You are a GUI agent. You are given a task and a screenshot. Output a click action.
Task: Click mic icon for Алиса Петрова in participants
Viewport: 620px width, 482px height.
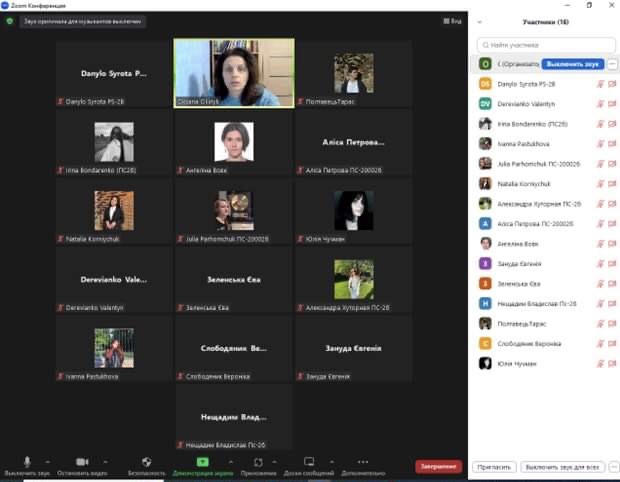[600, 224]
